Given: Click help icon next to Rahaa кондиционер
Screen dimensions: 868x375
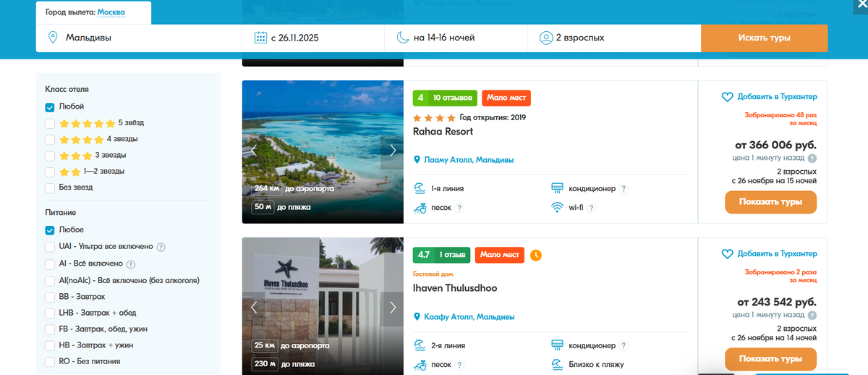Looking at the screenshot, I should click(x=624, y=189).
